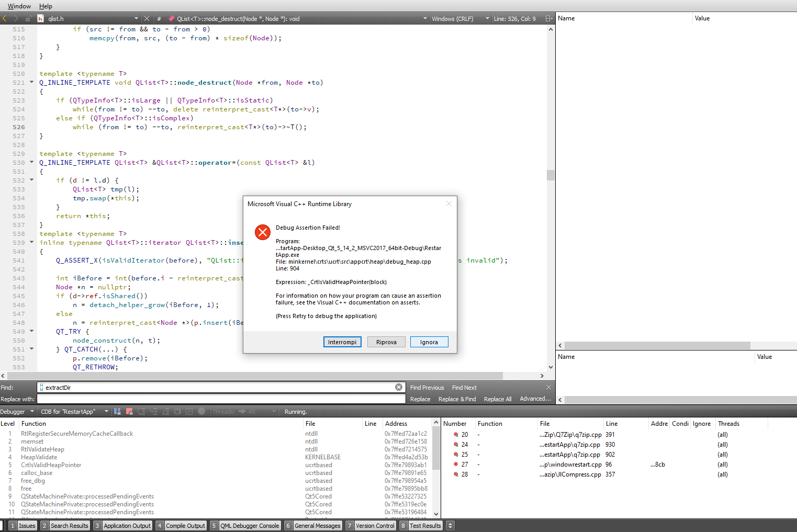Step into the current function call
Image resolution: width=797 pixels, height=532 pixels.
click(153, 412)
